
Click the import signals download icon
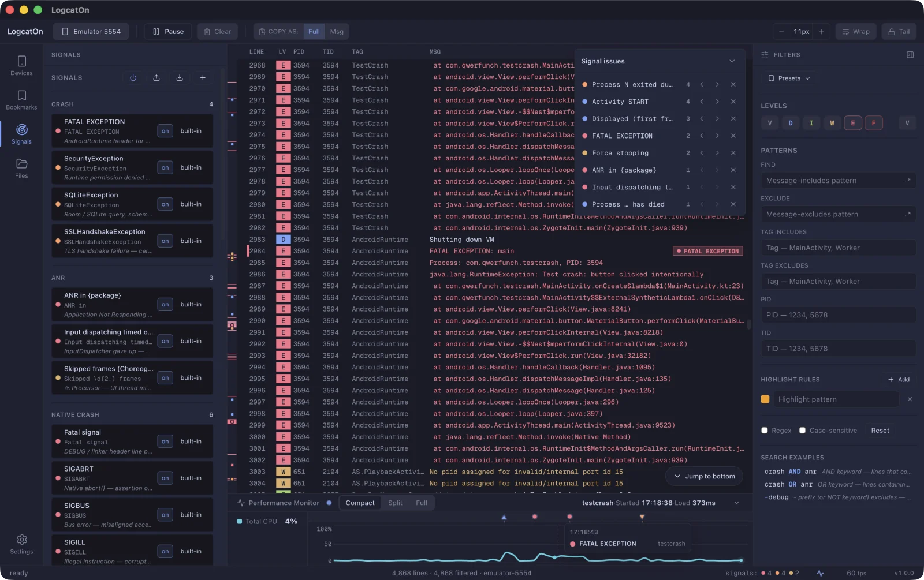(x=180, y=78)
